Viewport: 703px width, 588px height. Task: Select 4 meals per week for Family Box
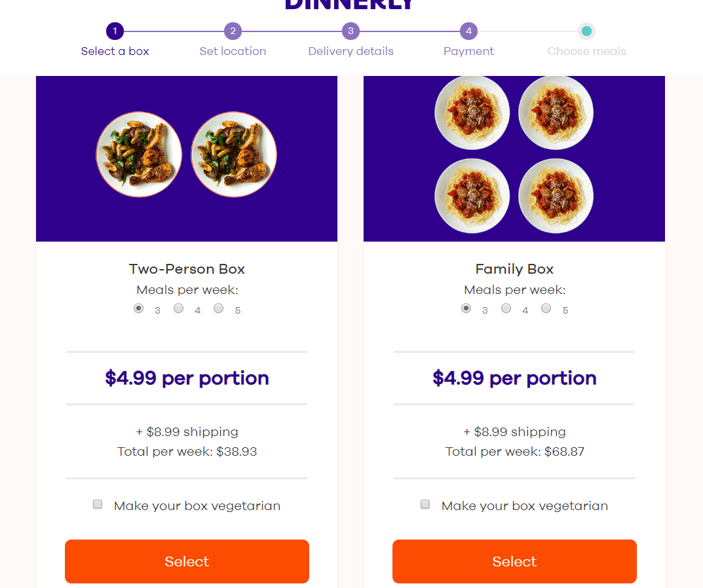[506, 308]
